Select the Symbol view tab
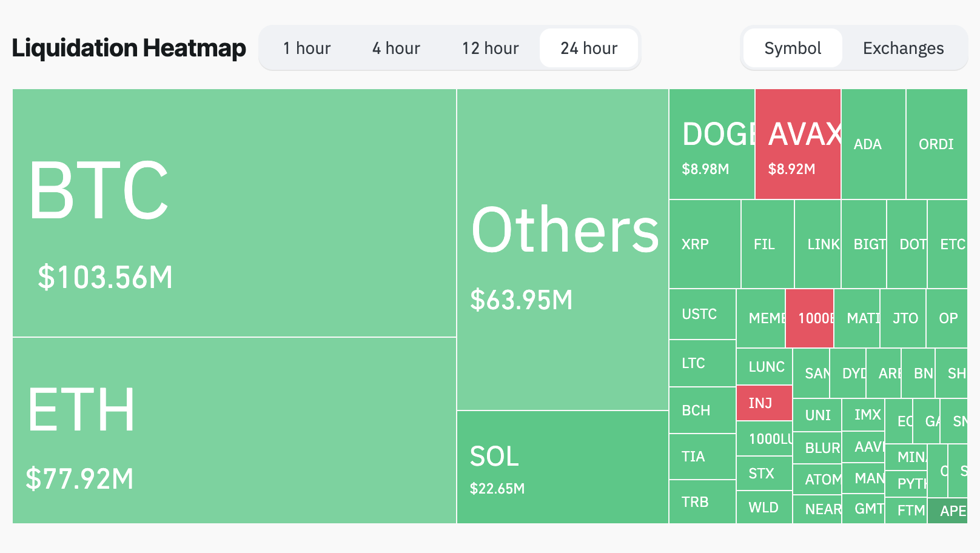The image size is (980, 553). 793,48
